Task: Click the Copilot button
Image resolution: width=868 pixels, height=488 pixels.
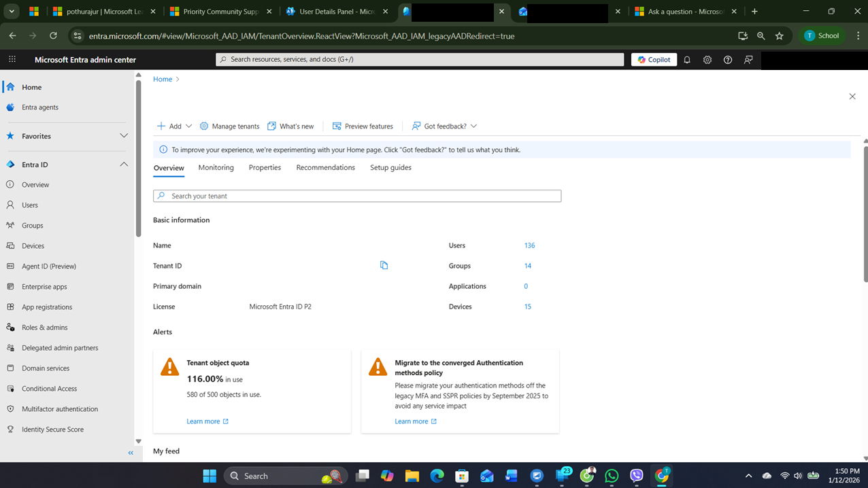Action: [654, 60]
